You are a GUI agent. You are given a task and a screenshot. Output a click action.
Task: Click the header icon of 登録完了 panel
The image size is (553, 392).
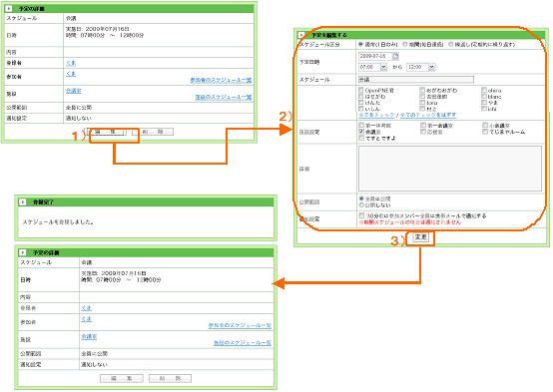click(23, 202)
